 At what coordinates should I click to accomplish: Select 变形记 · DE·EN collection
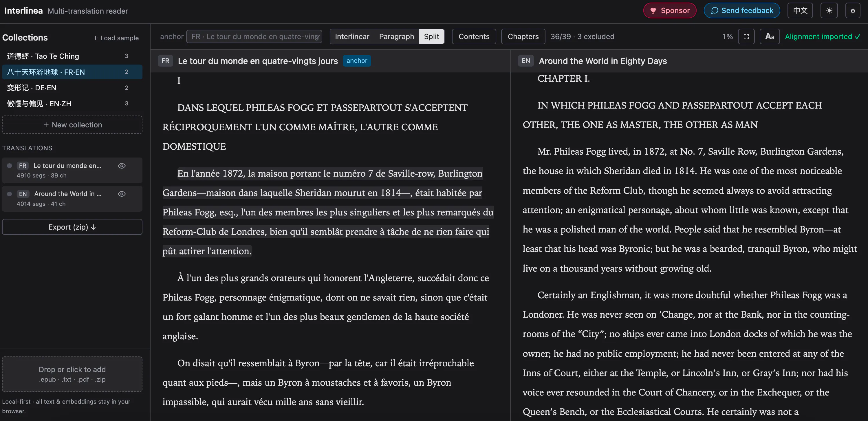tap(72, 88)
